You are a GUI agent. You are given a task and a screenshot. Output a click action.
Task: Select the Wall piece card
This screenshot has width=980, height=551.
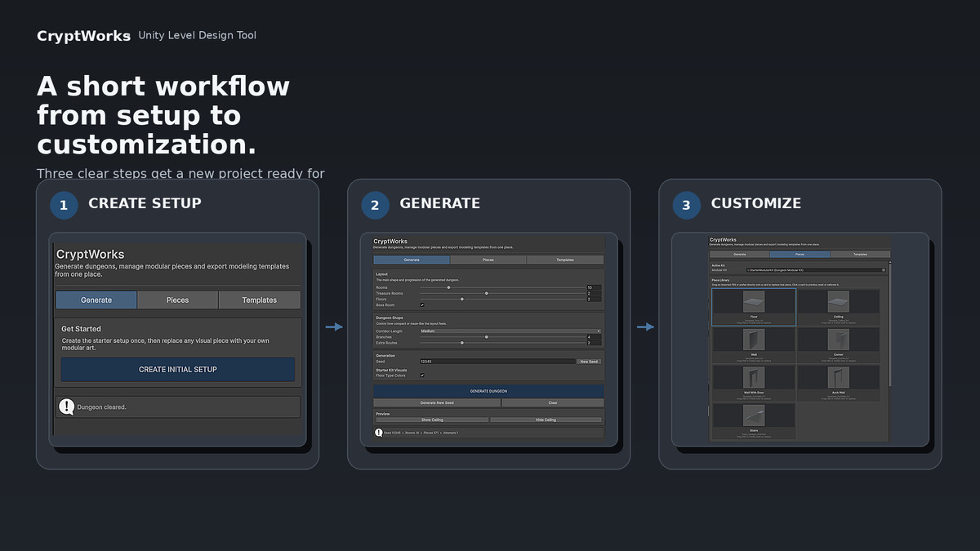tap(754, 345)
